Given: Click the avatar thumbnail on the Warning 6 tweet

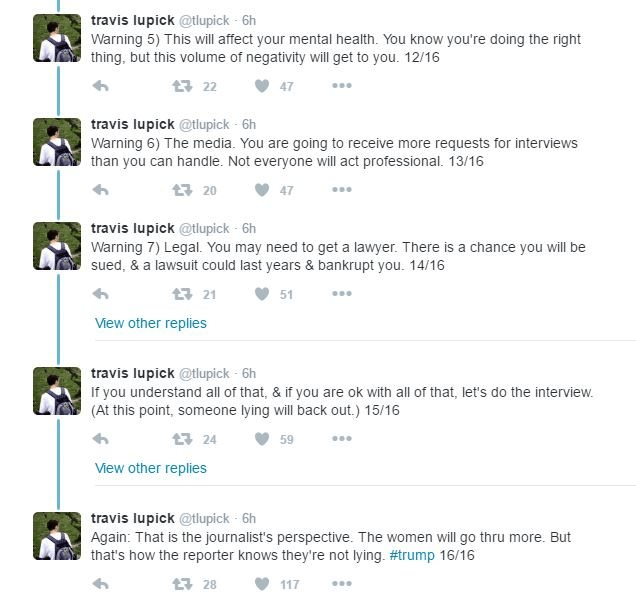Looking at the screenshot, I should click(x=57, y=142).
